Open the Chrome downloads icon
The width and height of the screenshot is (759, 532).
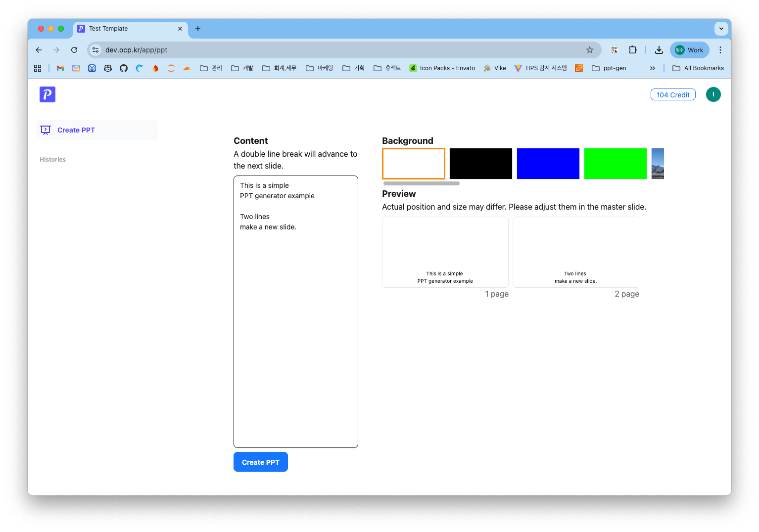(x=659, y=50)
